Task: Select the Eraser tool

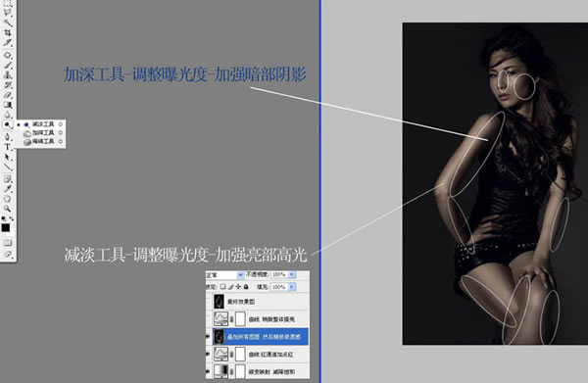Action: click(8, 95)
